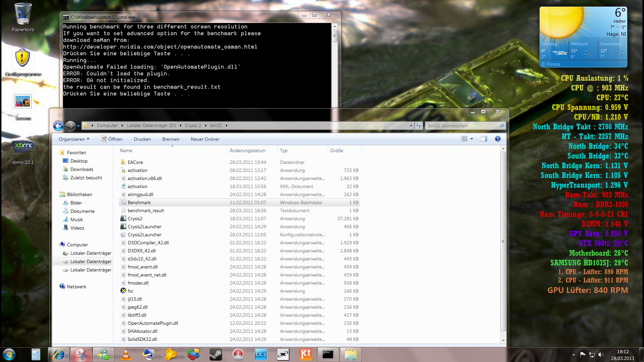Create a folder with Neuer Ordner
Image resolution: width=644 pixels, height=362 pixels.
coord(205,139)
